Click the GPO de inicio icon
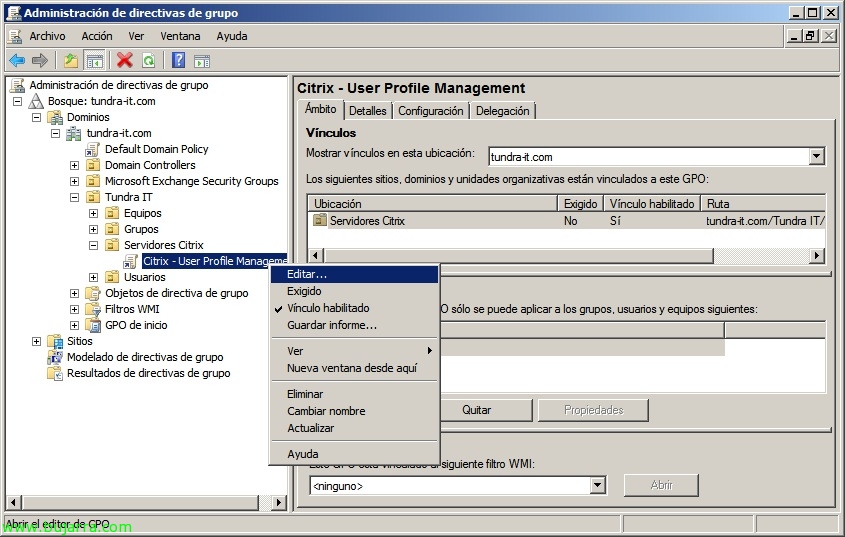Viewport: 845px width, 537px height. [93, 325]
